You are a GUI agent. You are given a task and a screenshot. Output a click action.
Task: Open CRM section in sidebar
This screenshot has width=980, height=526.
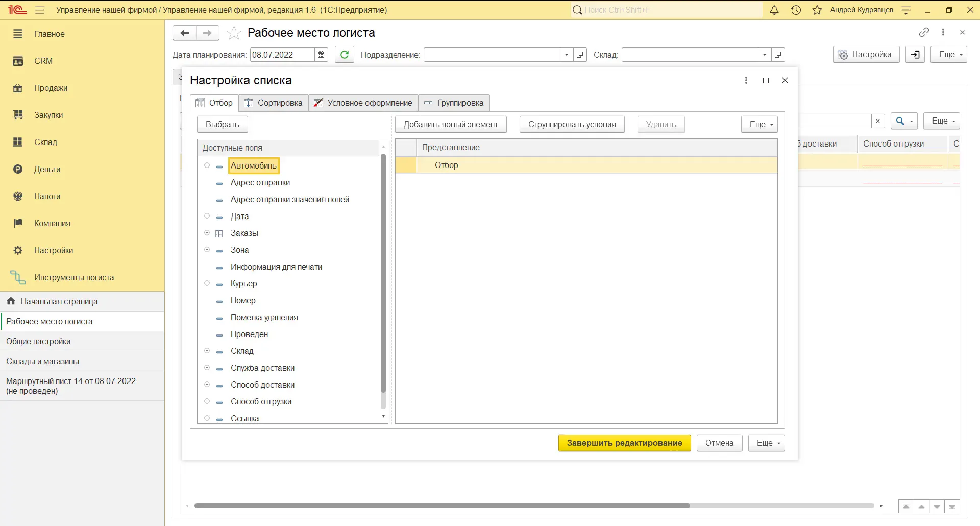(x=43, y=61)
